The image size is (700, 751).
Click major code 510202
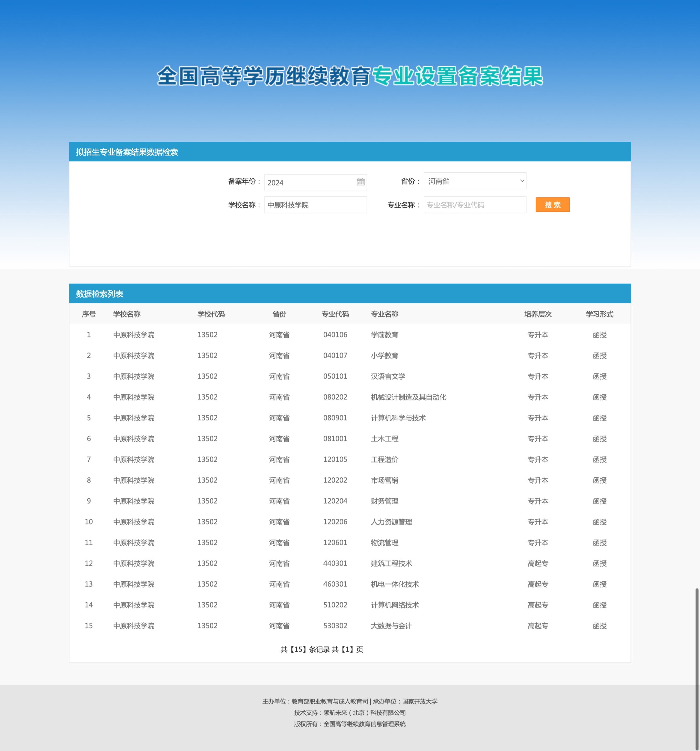pos(335,605)
